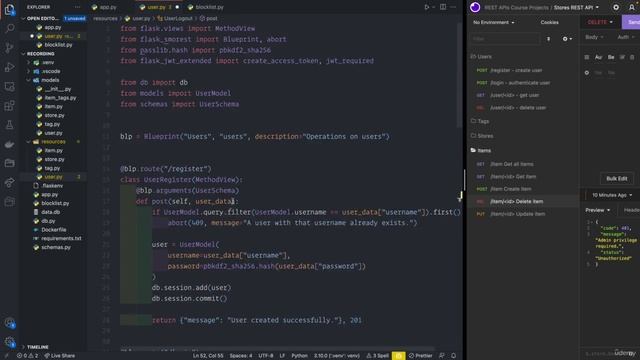The height and width of the screenshot is (360, 640).
Task: Click the errors and warnings status indicator
Action: (x=27, y=356)
